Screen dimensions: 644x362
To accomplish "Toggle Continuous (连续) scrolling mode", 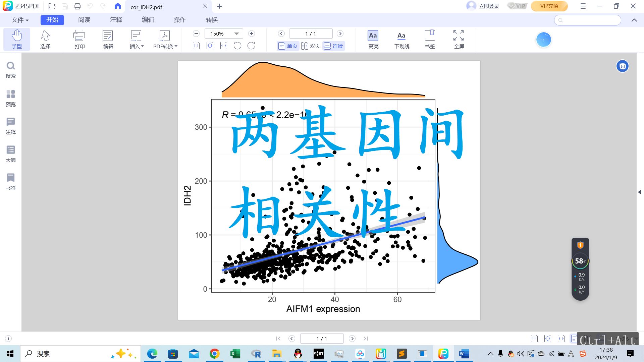I will 333,46.
